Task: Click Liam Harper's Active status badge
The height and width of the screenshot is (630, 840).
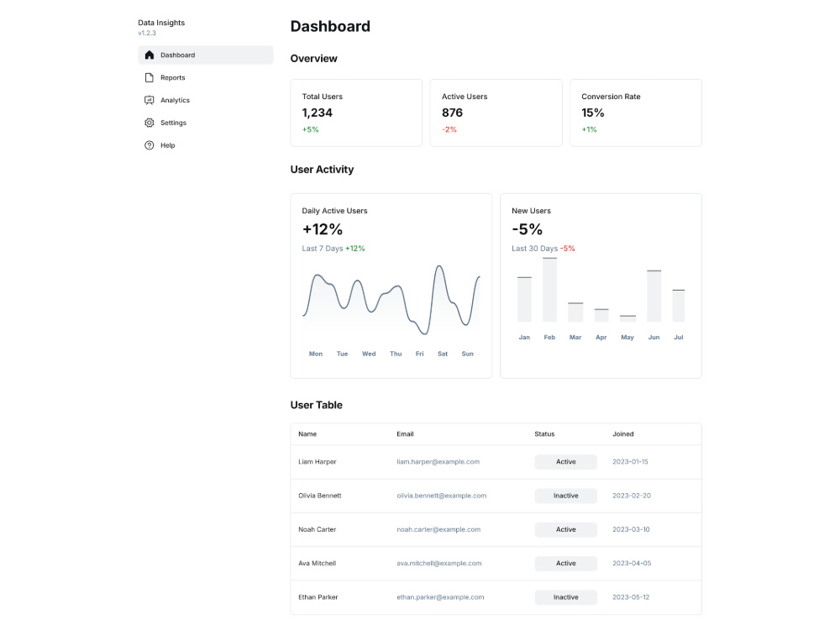Action: coord(565,462)
